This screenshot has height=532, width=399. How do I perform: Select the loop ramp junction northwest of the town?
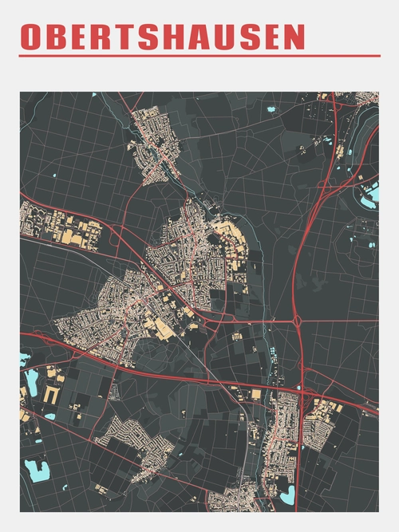(115, 234)
